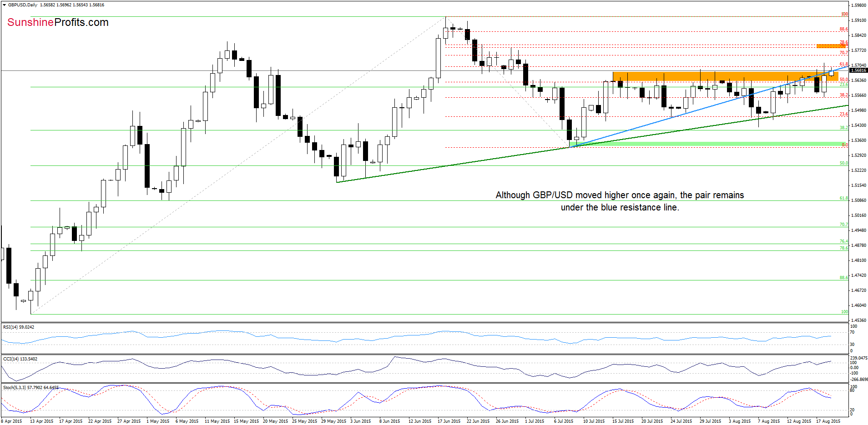Click price axis label 1.48100
The height and width of the screenshot is (425, 868).
pos(859,260)
